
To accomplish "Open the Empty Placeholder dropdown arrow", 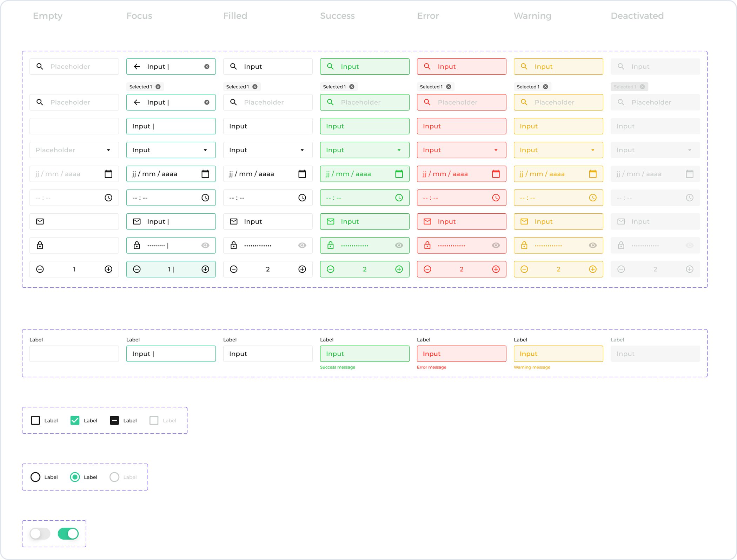I will pyautogui.click(x=108, y=150).
